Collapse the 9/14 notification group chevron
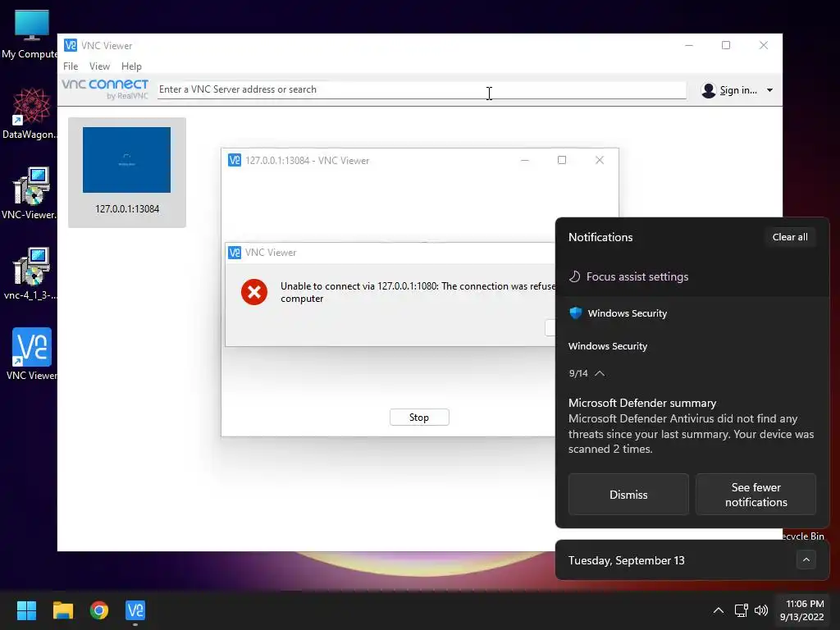840x630 pixels. pos(600,373)
